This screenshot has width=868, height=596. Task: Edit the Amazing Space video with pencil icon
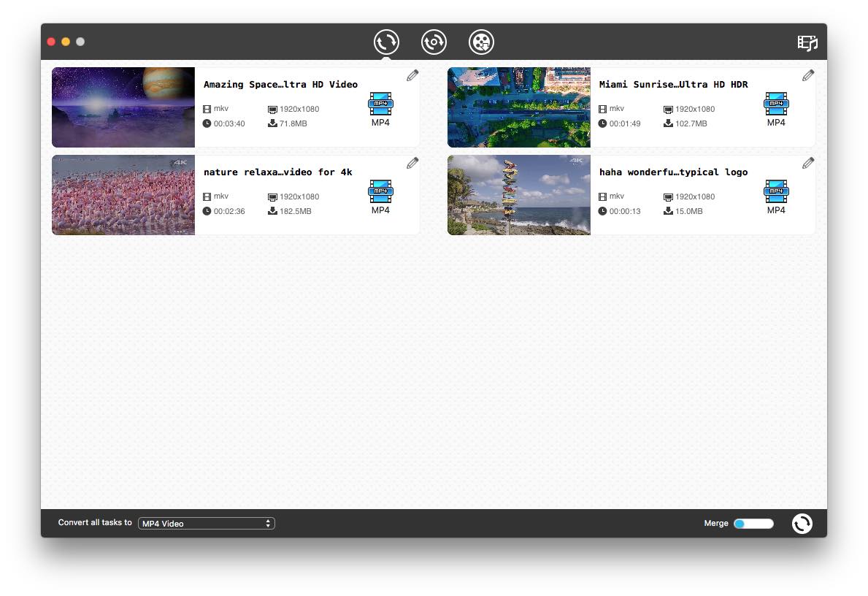(412, 75)
